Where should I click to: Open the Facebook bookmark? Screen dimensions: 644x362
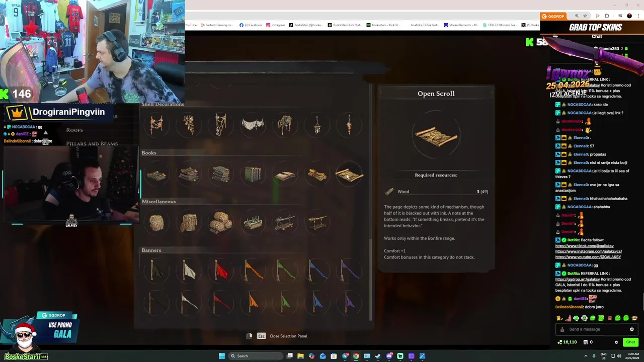(x=251, y=25)
